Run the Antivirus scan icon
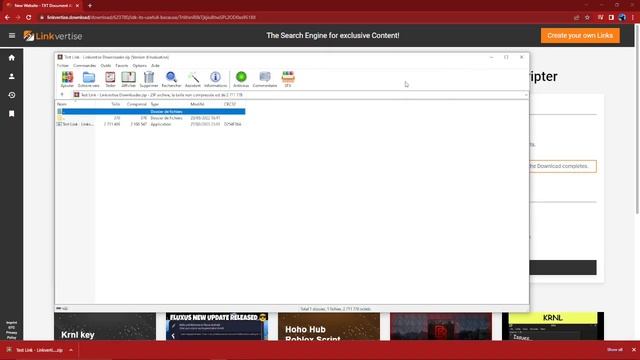640x360 pixels. tap(241, 79)
